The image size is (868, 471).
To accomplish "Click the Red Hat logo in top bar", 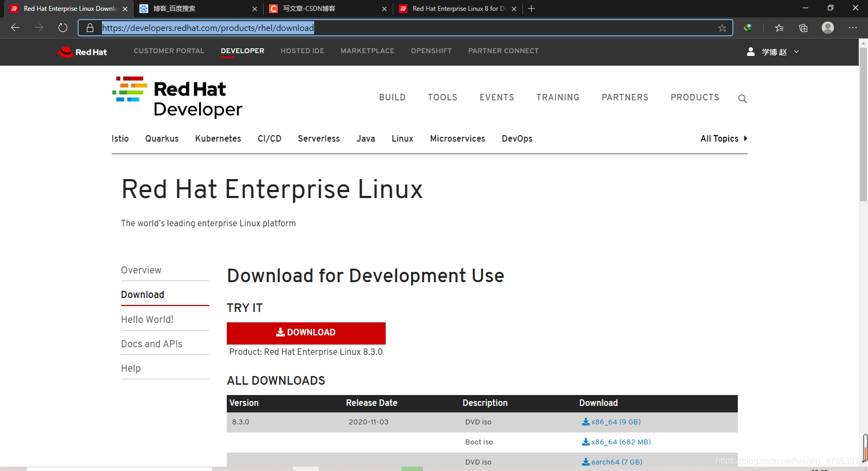I will [x=82, y=52].
